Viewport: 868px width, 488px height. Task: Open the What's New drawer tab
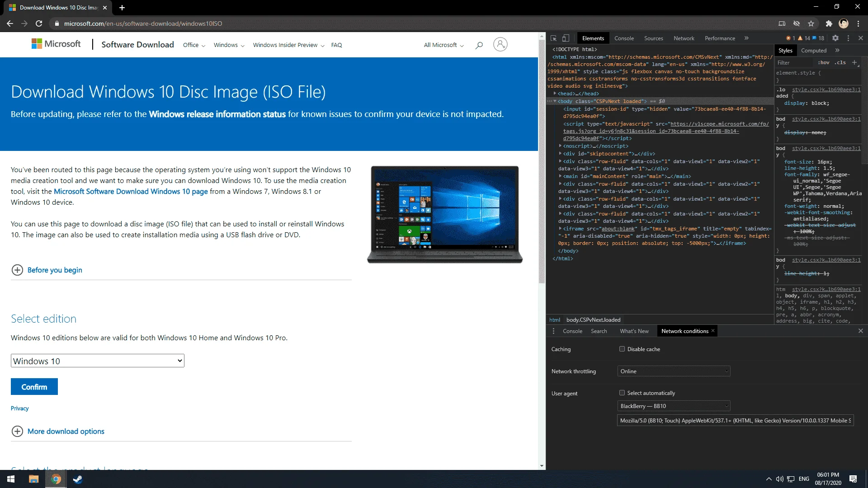point(634,331)
